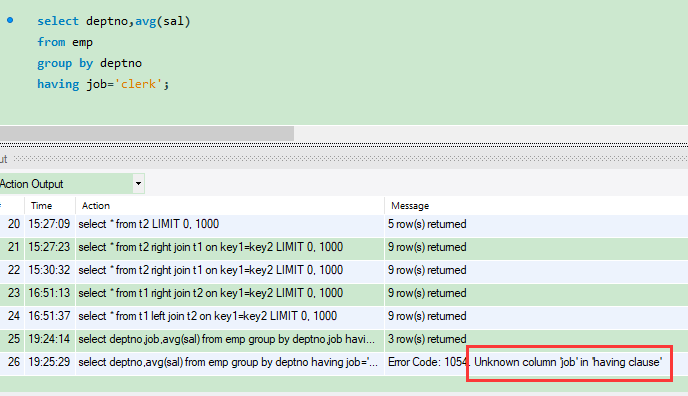Click the horizontal scrollbar of the SQL editor
688x396 pixels.
(147, 133)
